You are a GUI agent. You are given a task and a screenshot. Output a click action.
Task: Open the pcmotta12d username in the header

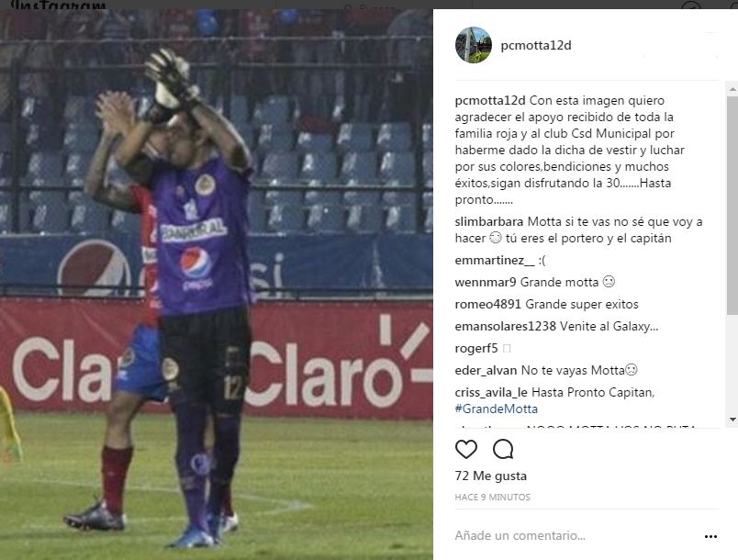tap(536, 46)
